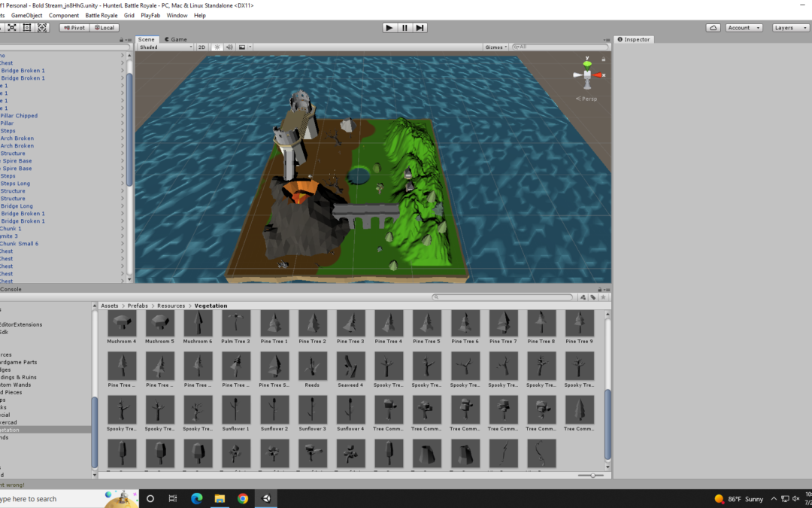Click the favorites star icon in Project
This screenshot has width=812, height=508.
[603, 297]
